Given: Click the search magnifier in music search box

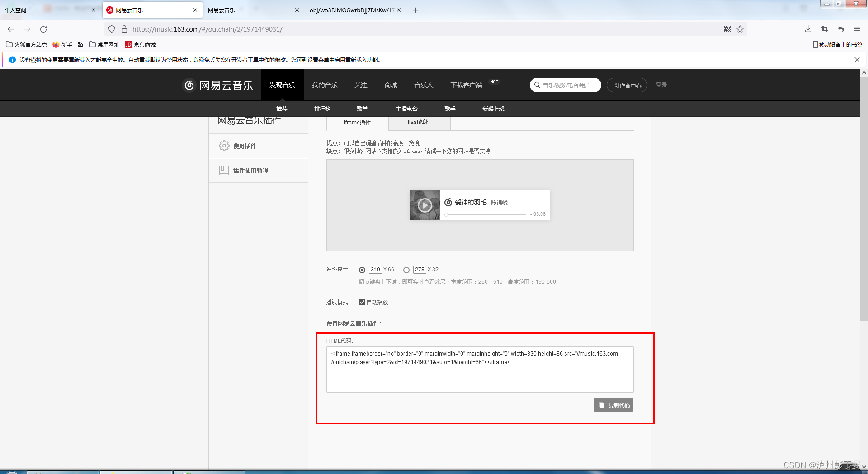Looking at the screenshot, I should [537, 85].
